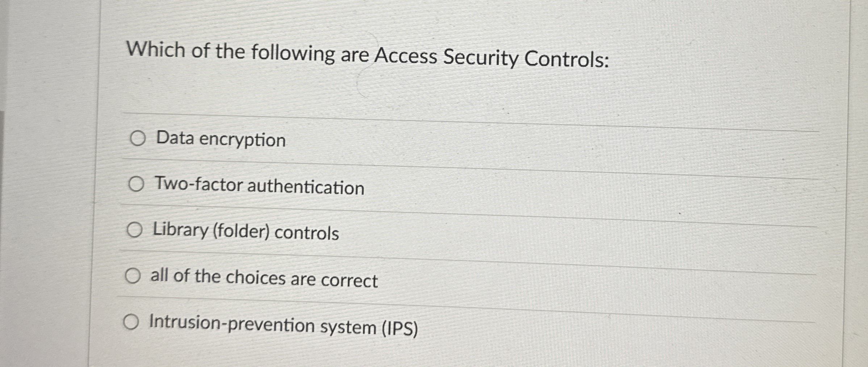Select the Library (folder) controls radio button
Image resolution: width=868 pixels, height=367 pixels.
click(134, 231)
